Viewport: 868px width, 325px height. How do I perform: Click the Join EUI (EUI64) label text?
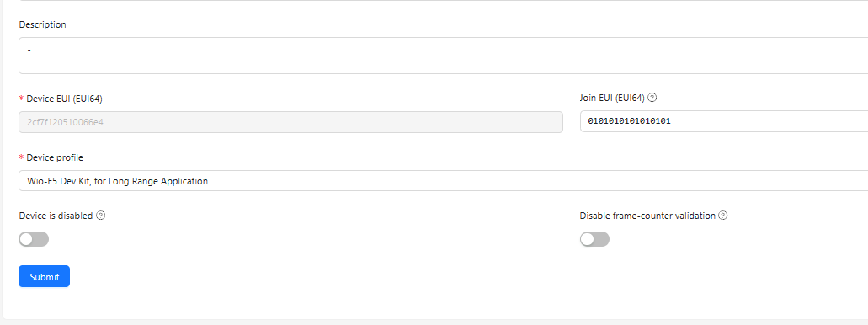click(612, 98)
